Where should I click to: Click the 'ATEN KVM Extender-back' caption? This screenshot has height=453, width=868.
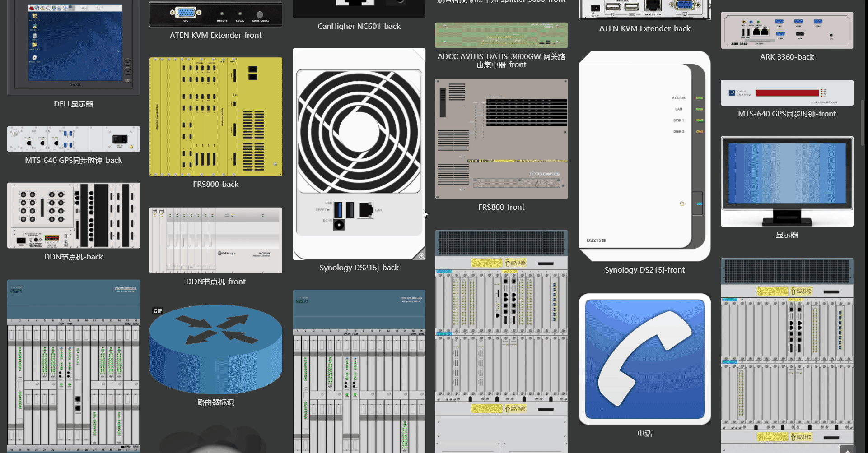click(x=645, y=28)
